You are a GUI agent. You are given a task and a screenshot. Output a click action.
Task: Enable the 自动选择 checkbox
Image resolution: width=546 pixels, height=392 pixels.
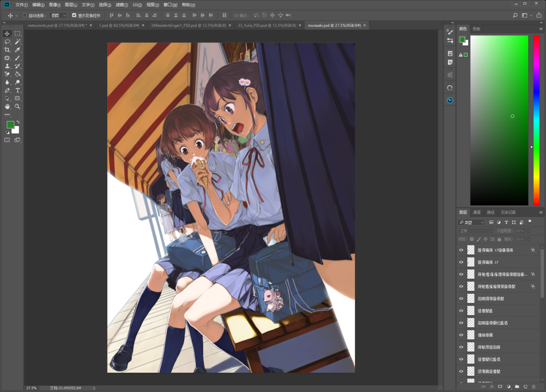point(25,16)
